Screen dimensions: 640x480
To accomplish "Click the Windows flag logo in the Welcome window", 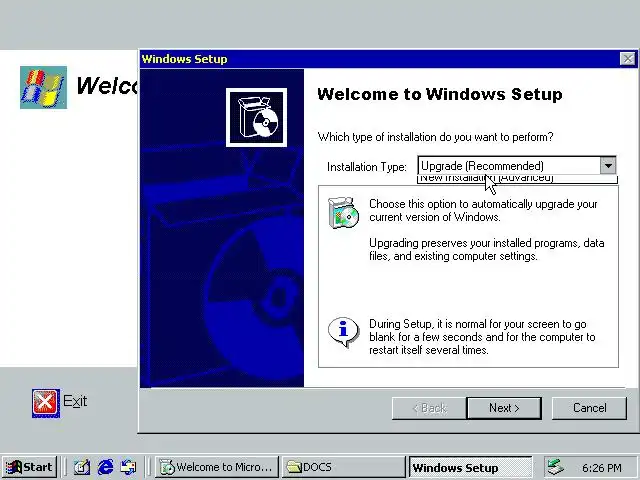I will (x=43, y=87).
